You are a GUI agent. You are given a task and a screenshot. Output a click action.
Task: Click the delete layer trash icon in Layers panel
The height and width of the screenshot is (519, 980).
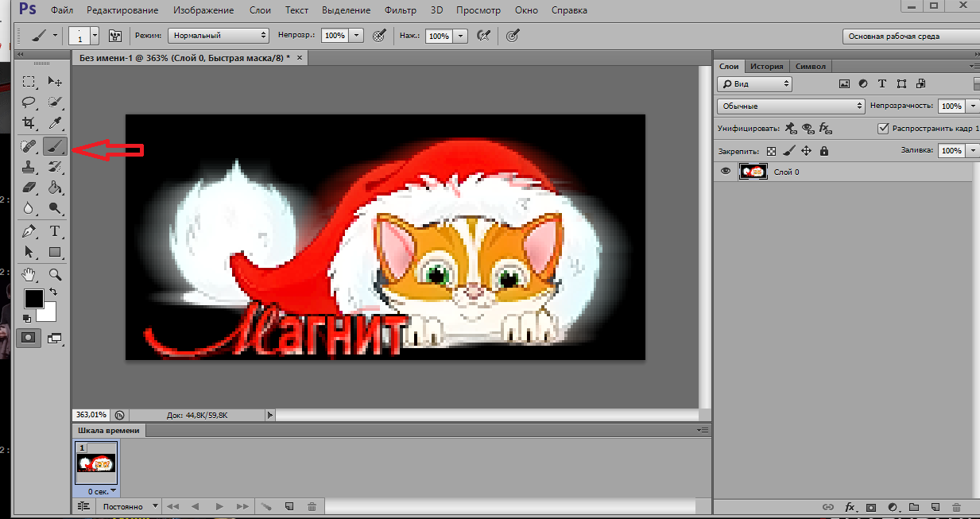point(956,507)
